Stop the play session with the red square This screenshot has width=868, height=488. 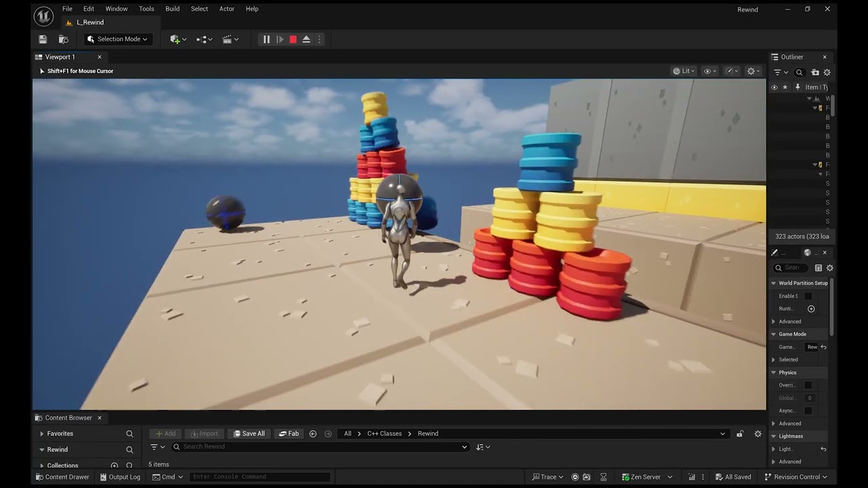tap(293, 39)
